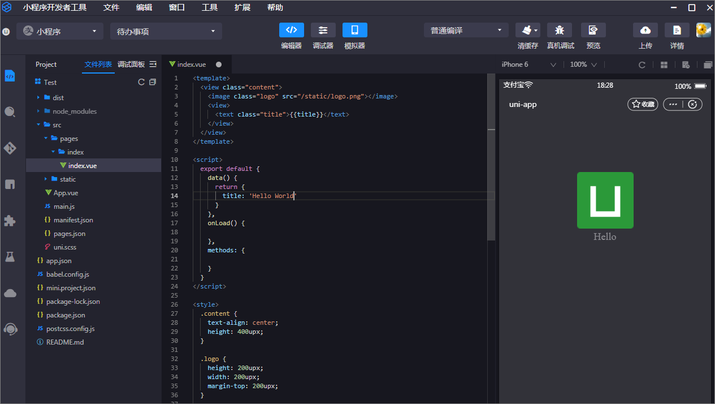The width and height of the screenshot is (715, 404).
Task: Open the 编辑 menu
Action: tap(144, 7)
